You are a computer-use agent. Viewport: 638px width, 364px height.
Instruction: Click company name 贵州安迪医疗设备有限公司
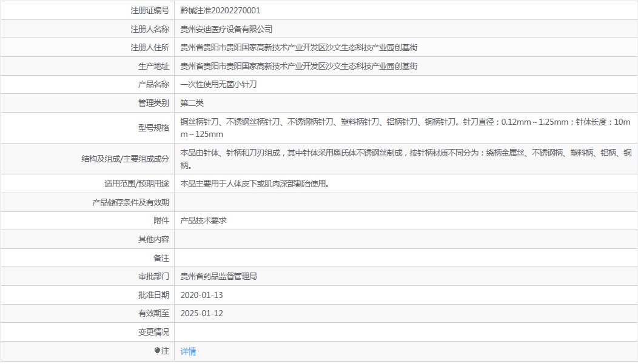226,29
